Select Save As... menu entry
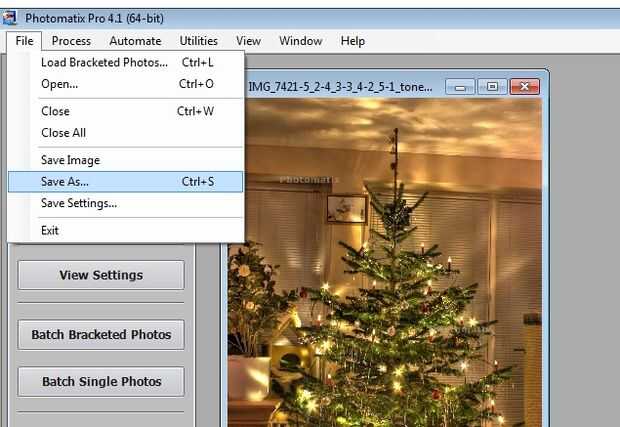The image size is (620, 427). tap(126, 181)
